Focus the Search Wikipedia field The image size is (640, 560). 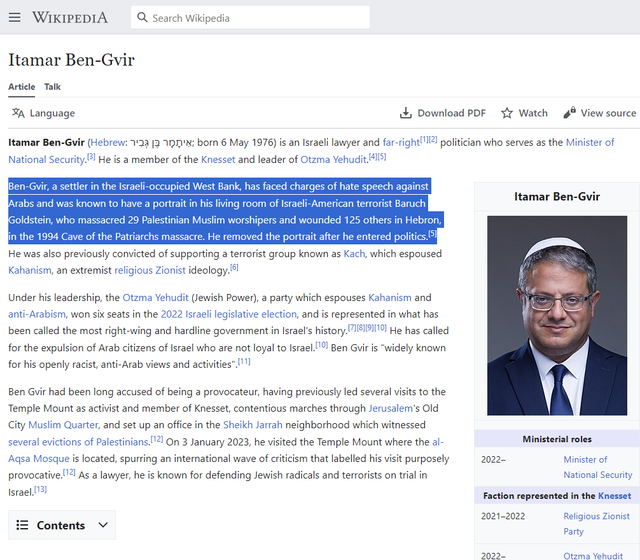250,18
